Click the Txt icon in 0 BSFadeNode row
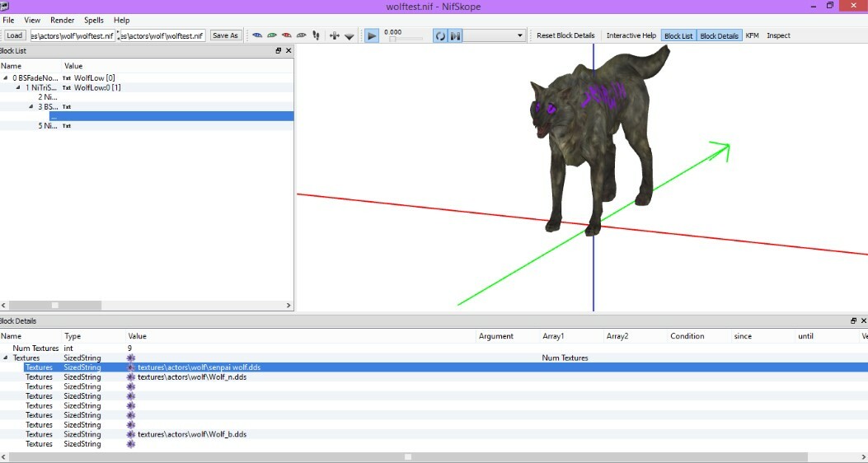This screenshot has height=463, width=868. [x=67, y=78]
